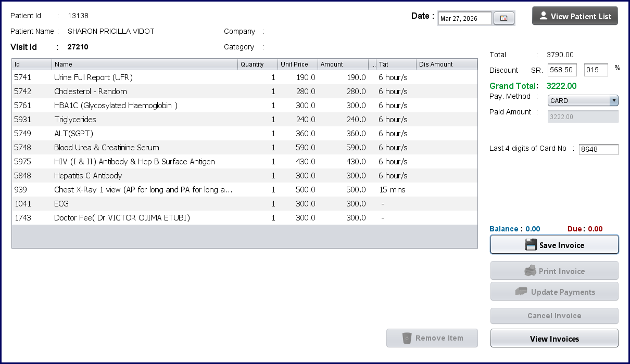The width and height of the screenshot is (630, 364).
Task: Click the Date input field
Action: (x=464, y=19)
